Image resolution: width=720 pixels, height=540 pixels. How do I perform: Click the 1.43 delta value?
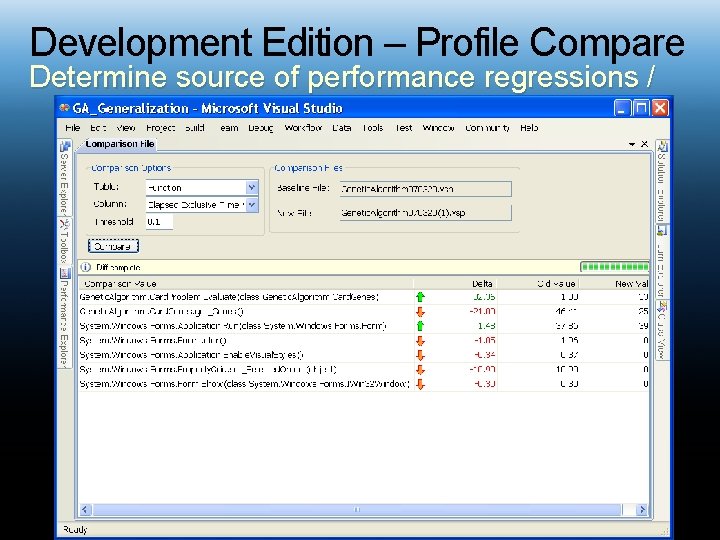(487, 326)
